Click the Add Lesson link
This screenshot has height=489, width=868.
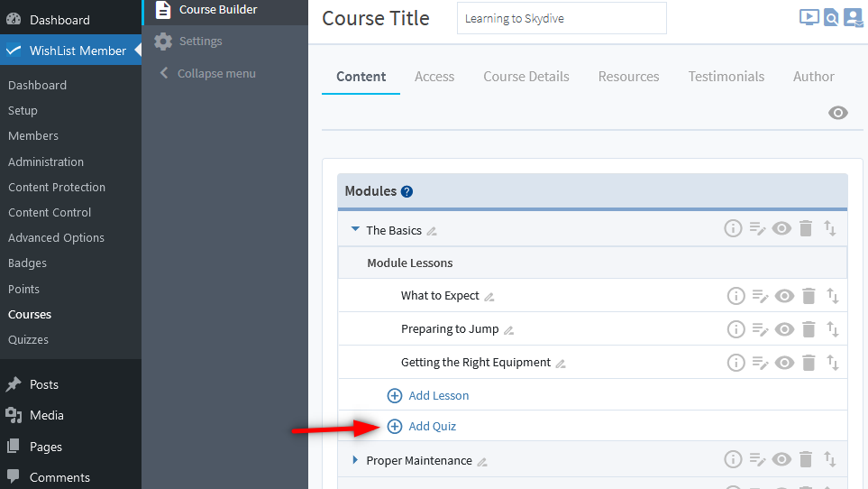pos(438,395)
